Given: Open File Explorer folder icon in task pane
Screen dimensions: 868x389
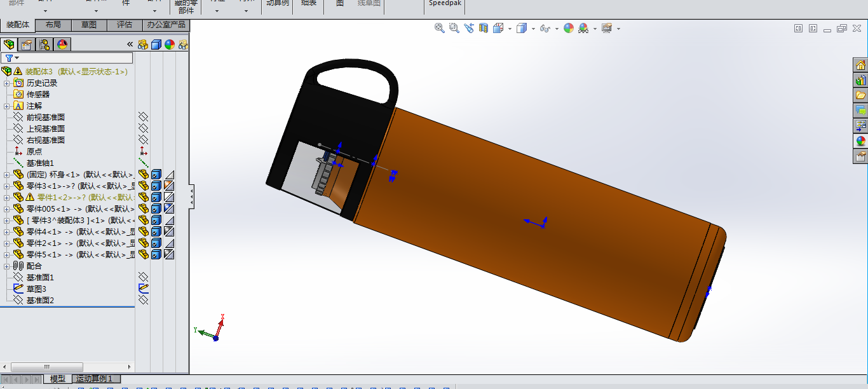Looking at the screenshot, I should [860, 95].
